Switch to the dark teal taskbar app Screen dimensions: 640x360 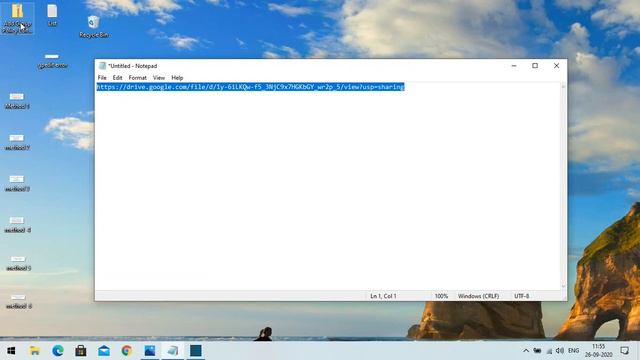pyautogui.click(x=196, y=351)
